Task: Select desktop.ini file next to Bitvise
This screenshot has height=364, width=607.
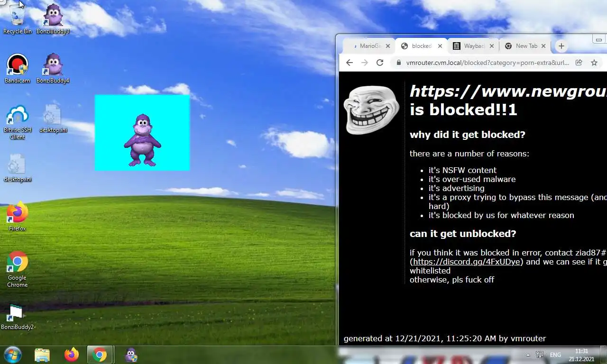Action: click(53, 118)
